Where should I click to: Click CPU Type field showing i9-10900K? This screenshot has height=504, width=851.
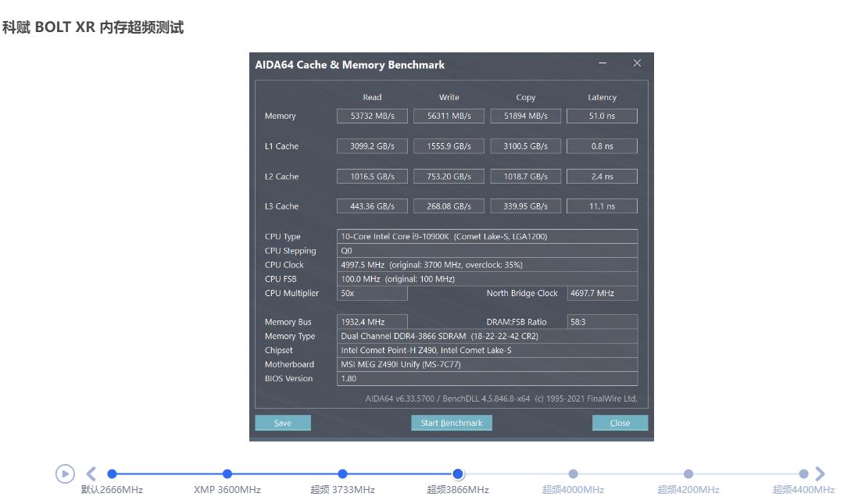tap(488, 236)
